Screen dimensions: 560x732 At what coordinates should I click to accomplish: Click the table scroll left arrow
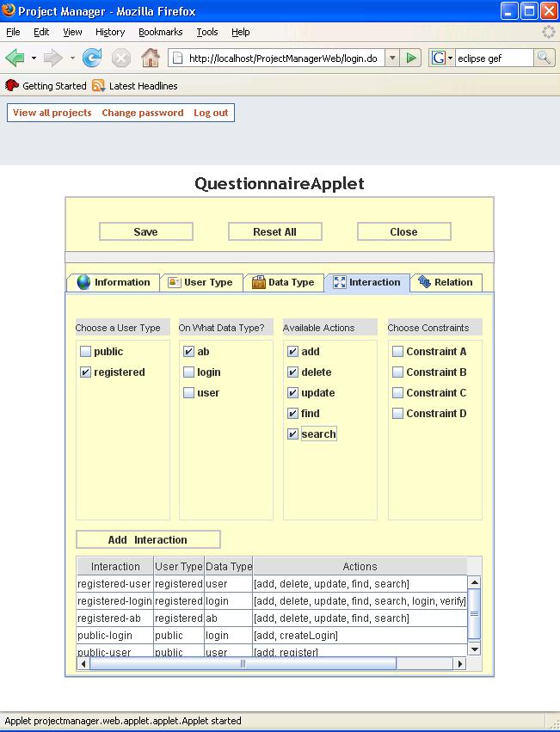(83, 663)
